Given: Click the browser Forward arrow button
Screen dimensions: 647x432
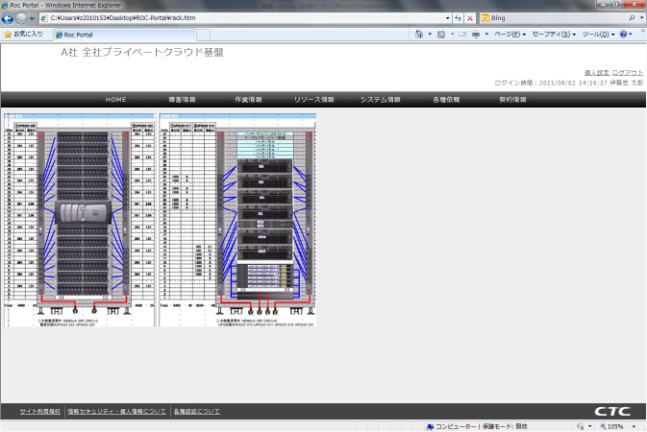Looking at the screenshot, I should [x=23, y=19].
